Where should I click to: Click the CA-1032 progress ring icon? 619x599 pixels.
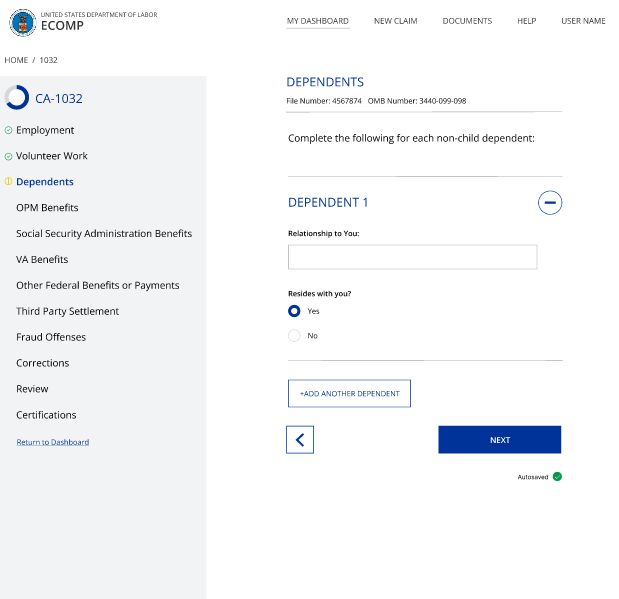[17, 97]
